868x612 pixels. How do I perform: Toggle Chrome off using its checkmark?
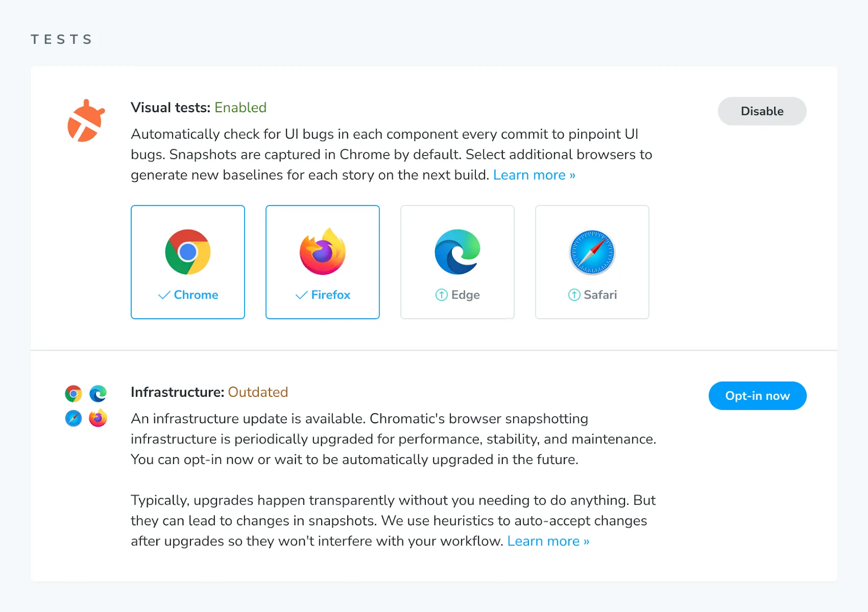point(164,295)
